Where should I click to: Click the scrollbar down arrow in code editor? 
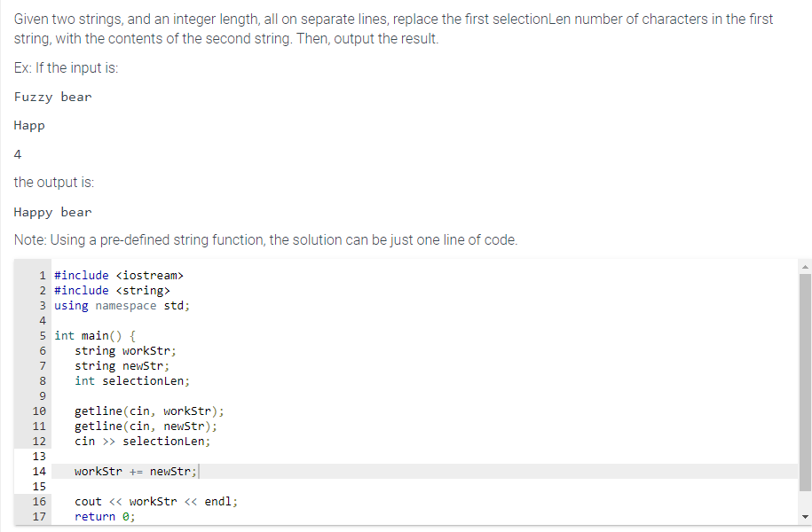click(x=805, y=516)
